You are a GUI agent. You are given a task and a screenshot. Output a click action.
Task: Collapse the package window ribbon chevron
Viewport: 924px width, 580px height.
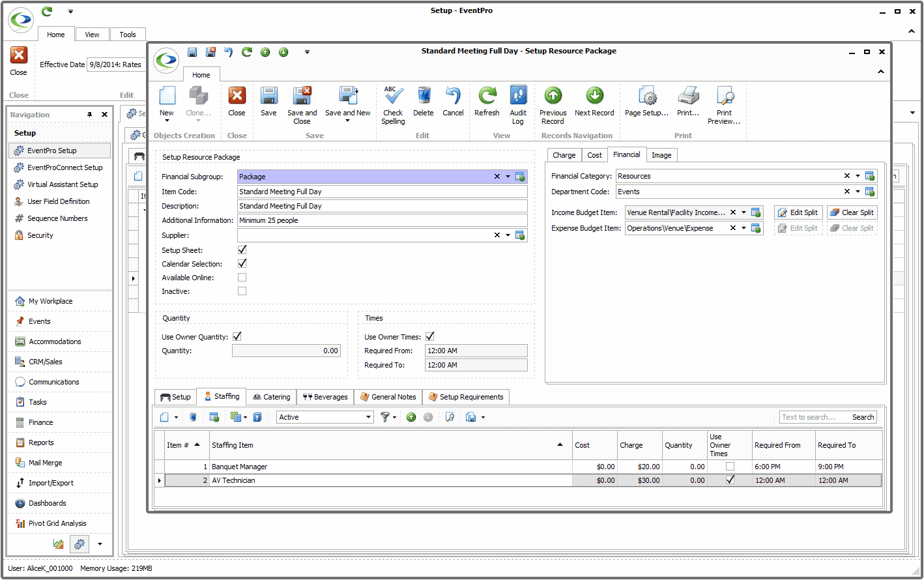[x=881, y=72]
